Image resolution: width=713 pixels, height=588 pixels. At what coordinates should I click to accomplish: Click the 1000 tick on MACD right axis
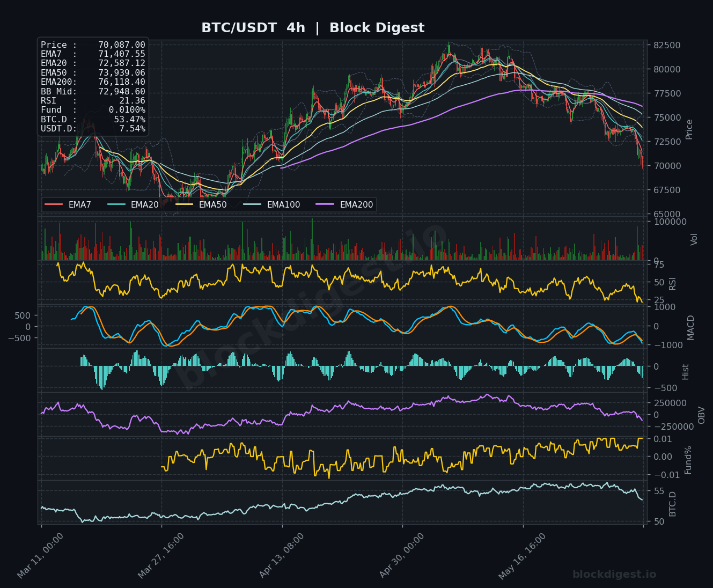click(664, 307)
